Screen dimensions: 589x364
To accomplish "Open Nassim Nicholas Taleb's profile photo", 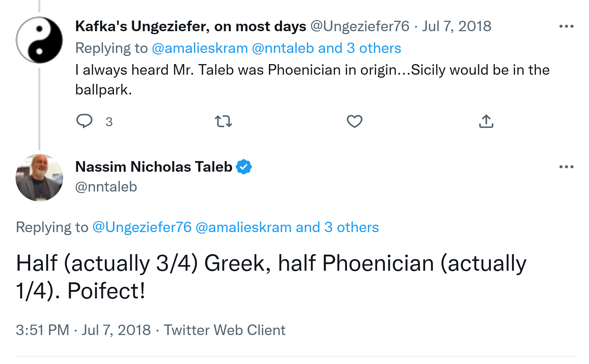I will pos(39,178).
